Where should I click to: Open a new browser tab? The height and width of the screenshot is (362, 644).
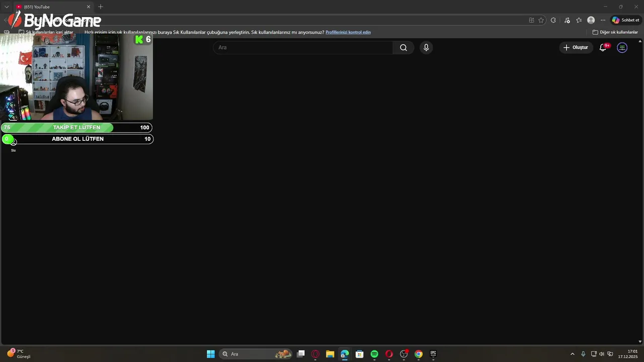[x=101, y=7]
